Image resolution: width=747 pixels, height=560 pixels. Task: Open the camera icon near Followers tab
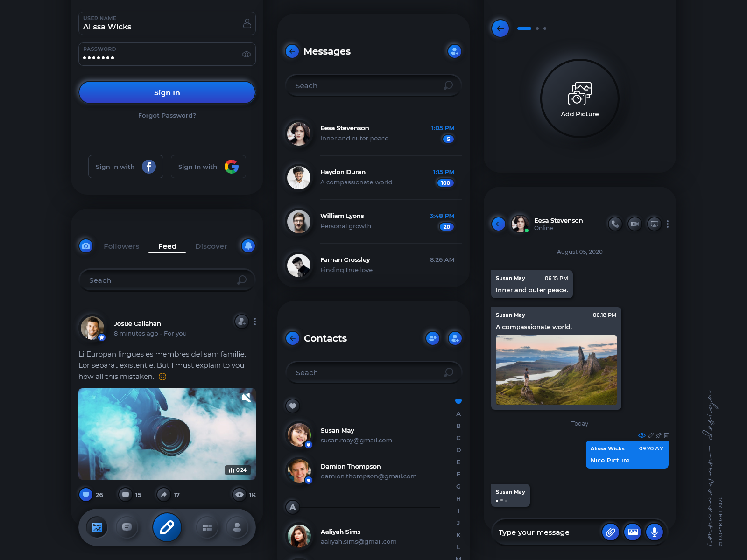coord(86,246)
